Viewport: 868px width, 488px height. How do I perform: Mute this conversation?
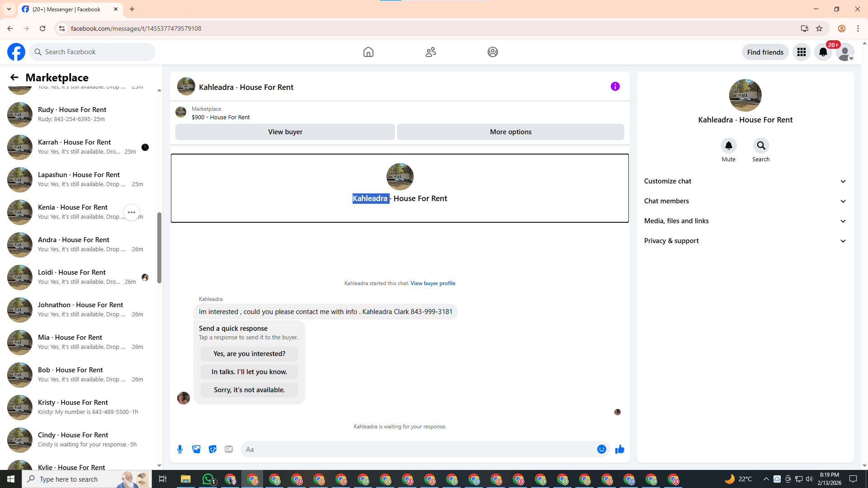[728, 146]
